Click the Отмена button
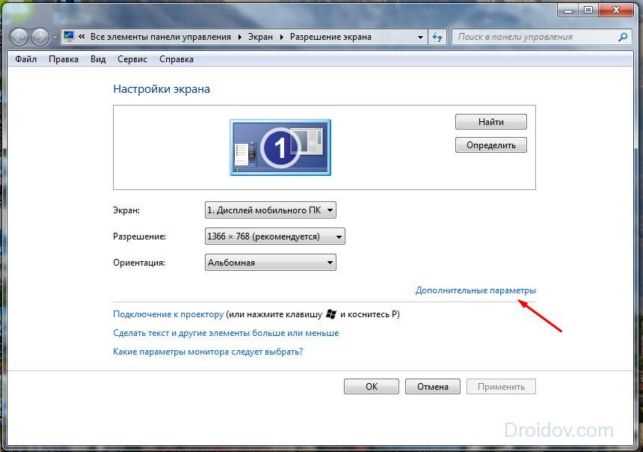 tap(433, 386)
